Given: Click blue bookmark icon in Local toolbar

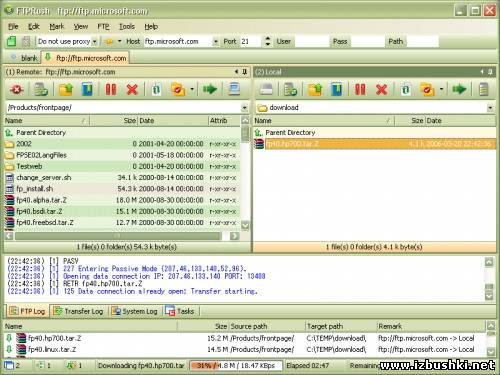Looking at the screenshot, I should pos(337,89).
